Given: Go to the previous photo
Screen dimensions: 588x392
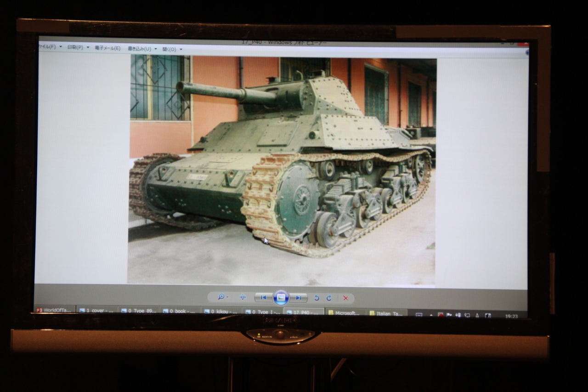Looking at the screenshot, I should pyautogui.click(x=263, y=297).
